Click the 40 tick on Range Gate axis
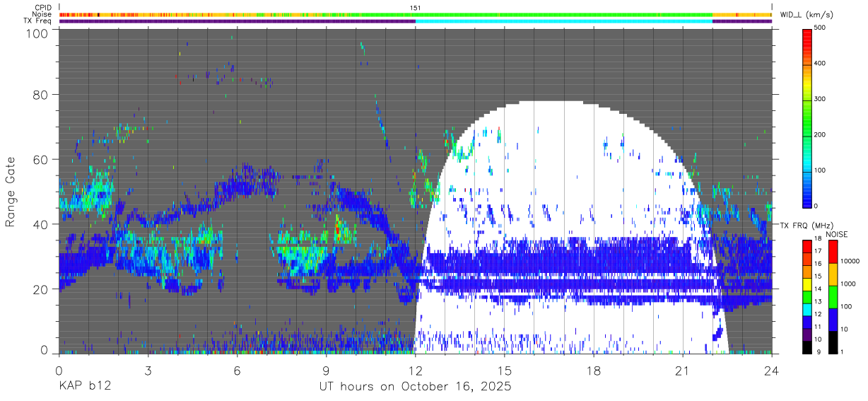868x401 pixels. [41, 224]
